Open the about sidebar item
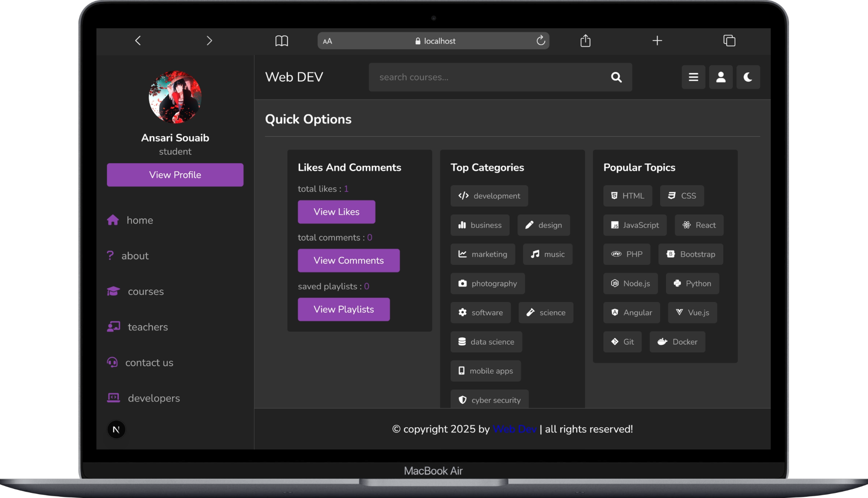868x498 pixels. point(128,256)
